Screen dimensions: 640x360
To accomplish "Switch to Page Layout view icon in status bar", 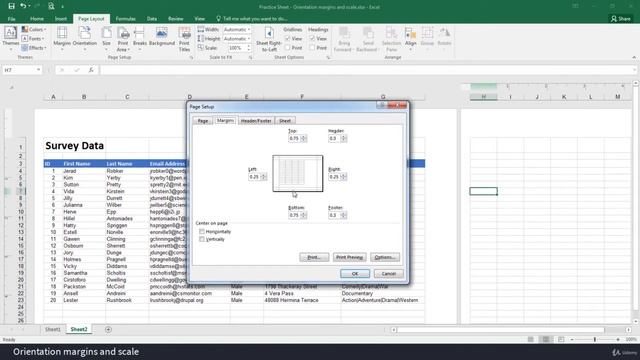I will click(x=546, y=339).
